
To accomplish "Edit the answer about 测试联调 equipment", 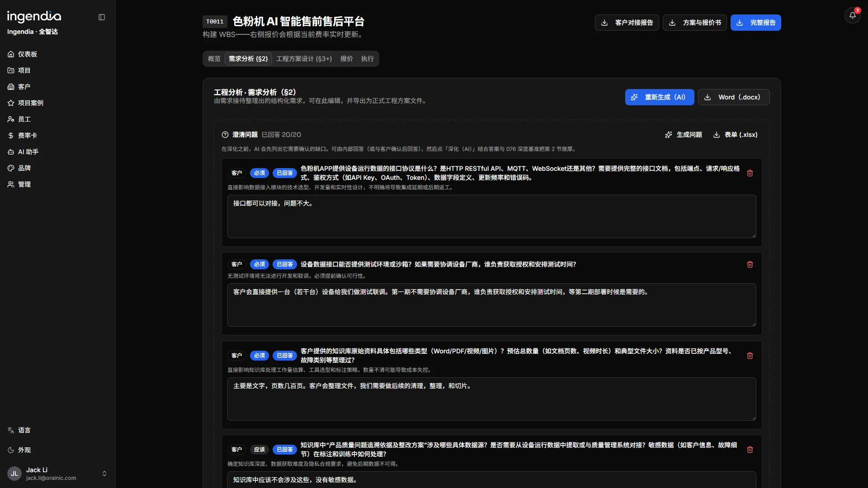I will [491, 305].
